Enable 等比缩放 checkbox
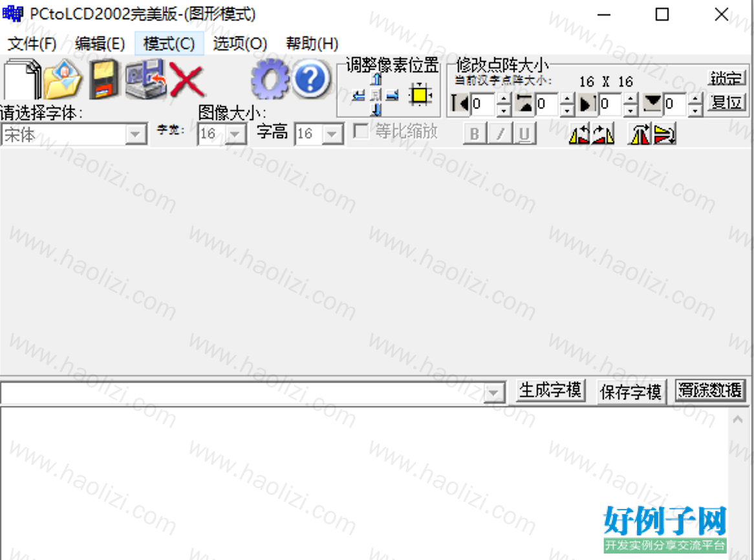This screenshot has height=560, width=754. point(361,131)
